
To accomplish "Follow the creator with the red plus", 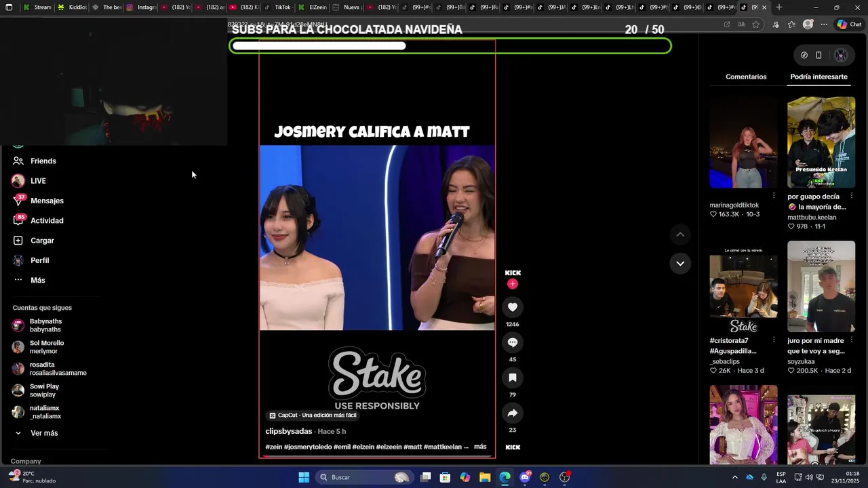I will [513, 284].
